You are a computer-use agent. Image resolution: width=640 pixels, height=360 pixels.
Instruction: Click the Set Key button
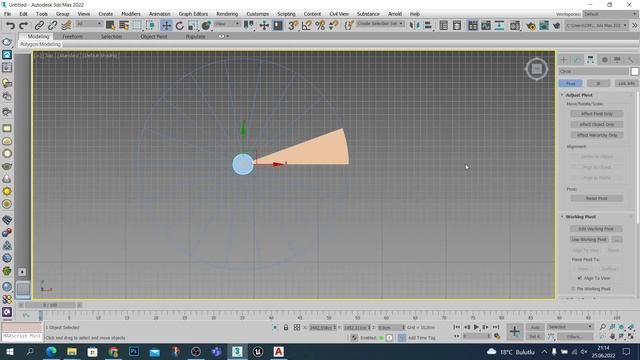[535, 336]
